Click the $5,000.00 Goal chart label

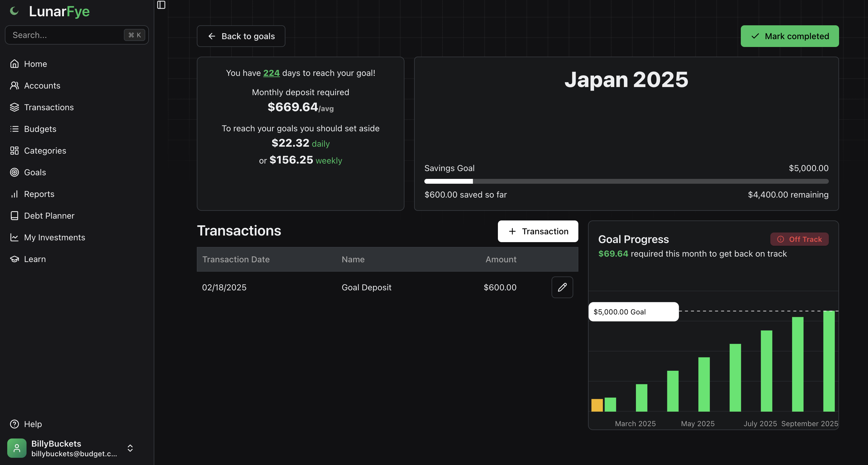(634, 312)
